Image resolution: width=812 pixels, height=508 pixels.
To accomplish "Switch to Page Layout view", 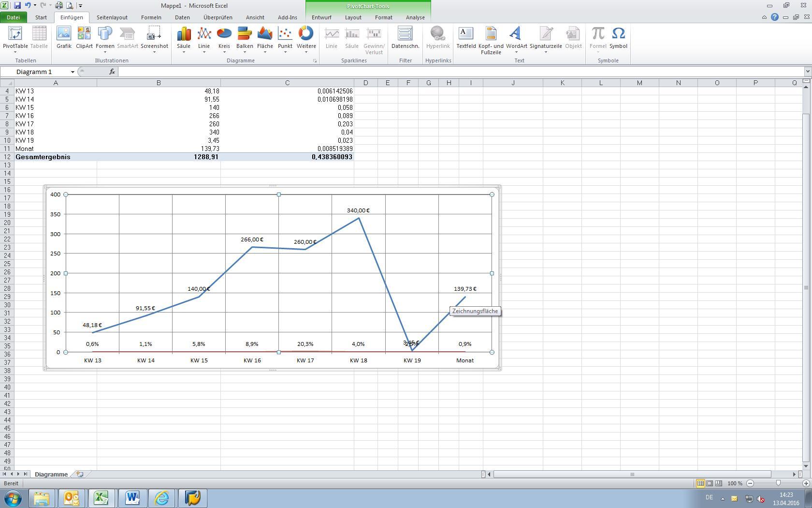I will 709,483.
